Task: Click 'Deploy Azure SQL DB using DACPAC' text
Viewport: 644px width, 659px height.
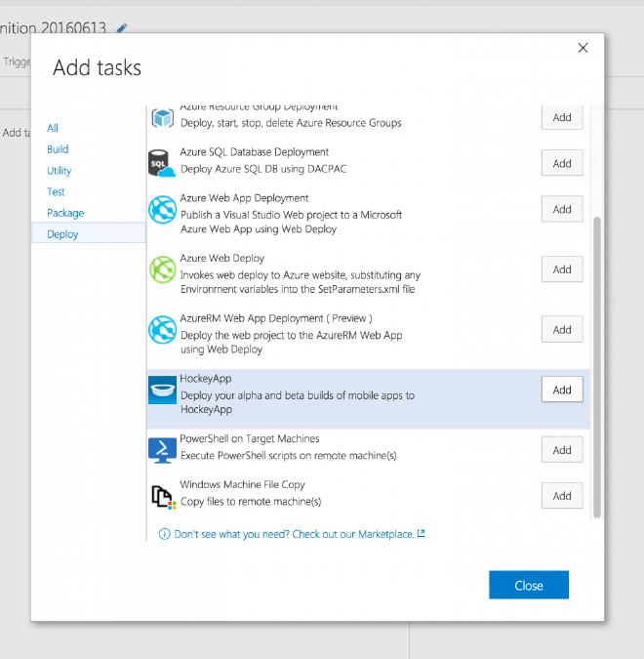Action: pos(263,169)
